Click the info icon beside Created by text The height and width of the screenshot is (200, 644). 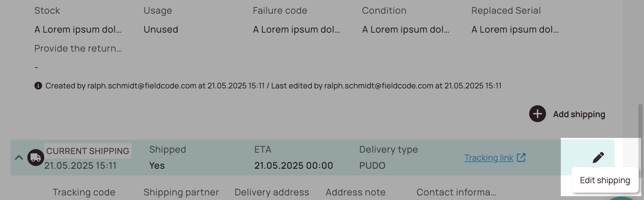(x=38, y=86)
